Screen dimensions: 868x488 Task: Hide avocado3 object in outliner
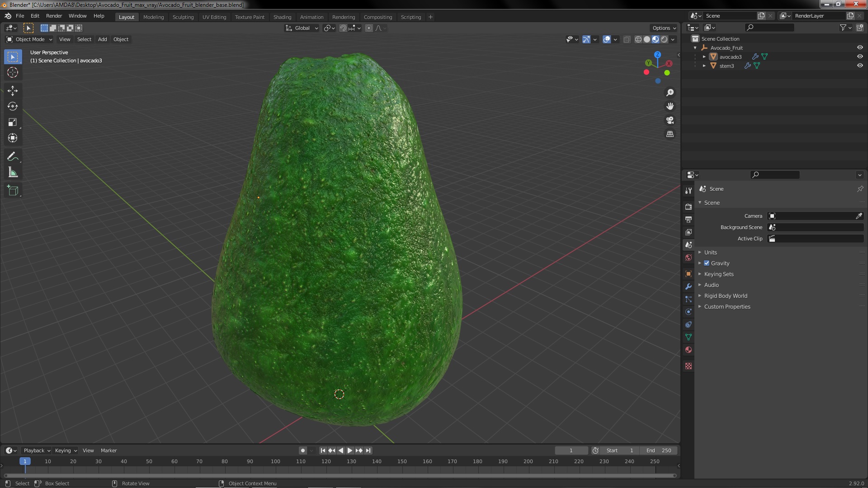point(860,56)
